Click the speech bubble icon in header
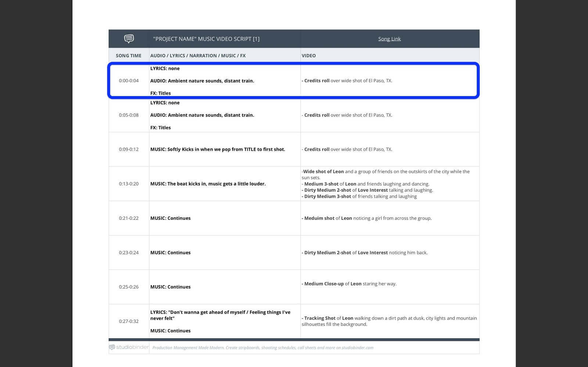Screen dimensions: 588x367 [129, 39]
